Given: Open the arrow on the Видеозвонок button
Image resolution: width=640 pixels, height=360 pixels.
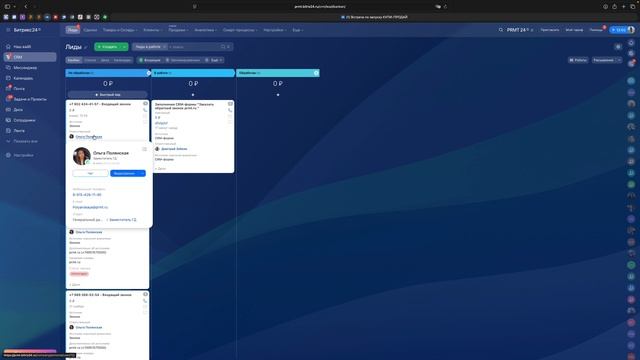Looking at the screenshot, I should tap(142, 173).
